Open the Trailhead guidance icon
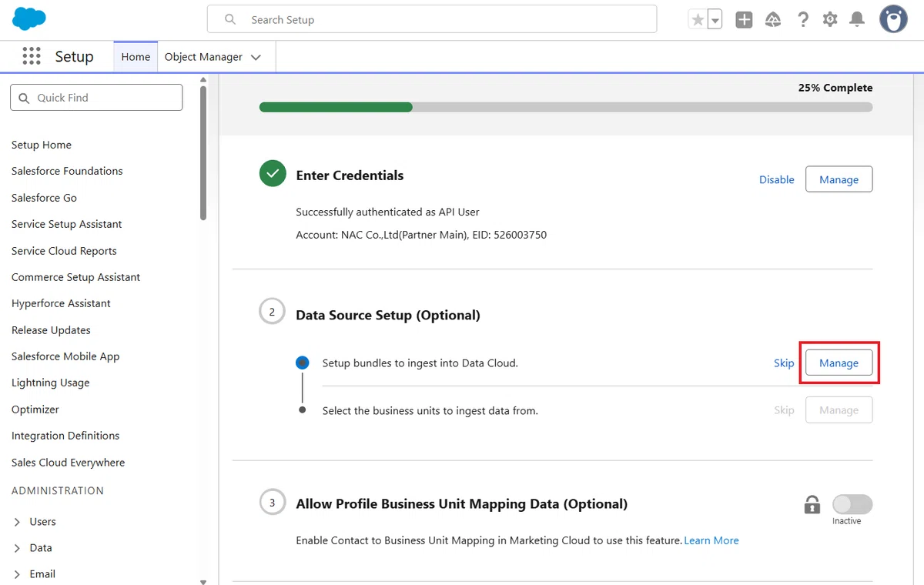This screenshot has width=924, height=585. click(773, 20)
